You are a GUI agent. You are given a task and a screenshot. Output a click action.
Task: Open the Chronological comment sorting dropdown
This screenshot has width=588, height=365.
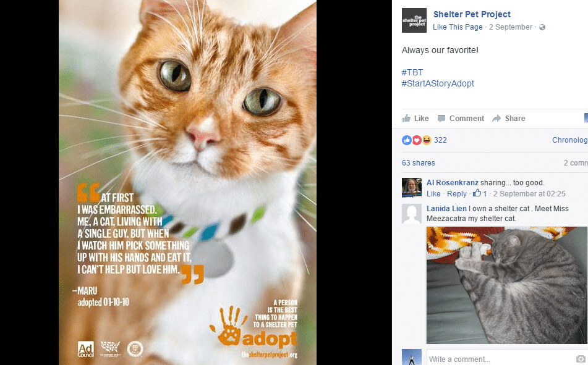[x=569, y=140]
